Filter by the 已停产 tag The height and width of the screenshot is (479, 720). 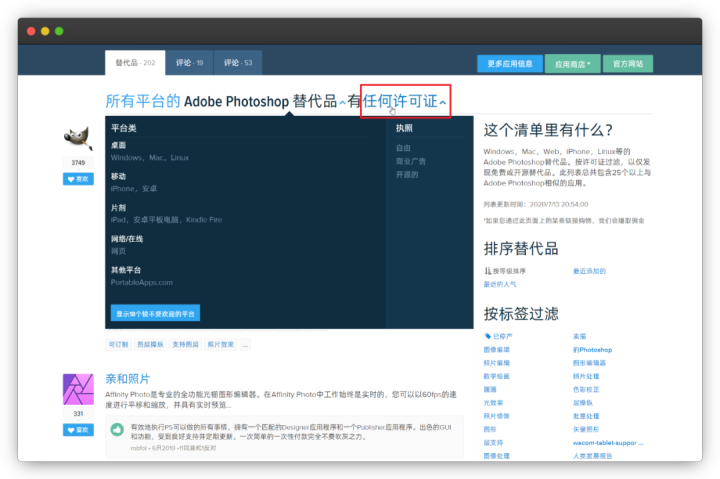pos(502,336)
